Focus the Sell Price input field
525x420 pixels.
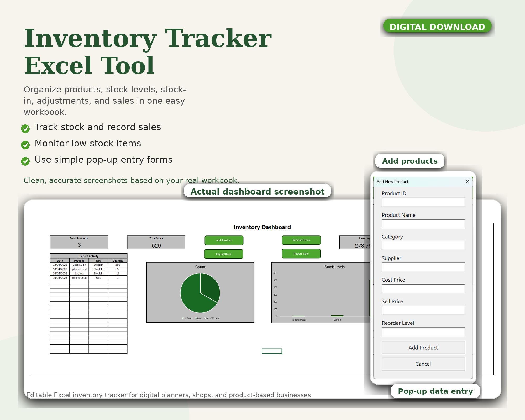click(423, 310)
